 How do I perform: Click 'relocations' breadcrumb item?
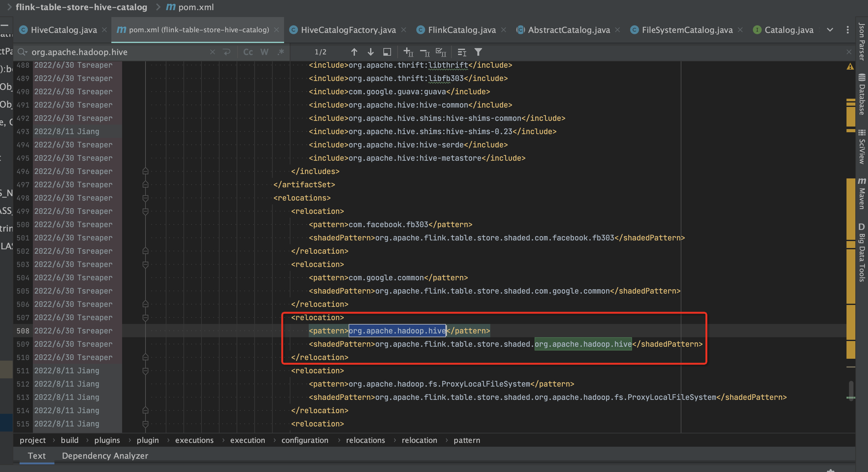[x=365, y=440]
